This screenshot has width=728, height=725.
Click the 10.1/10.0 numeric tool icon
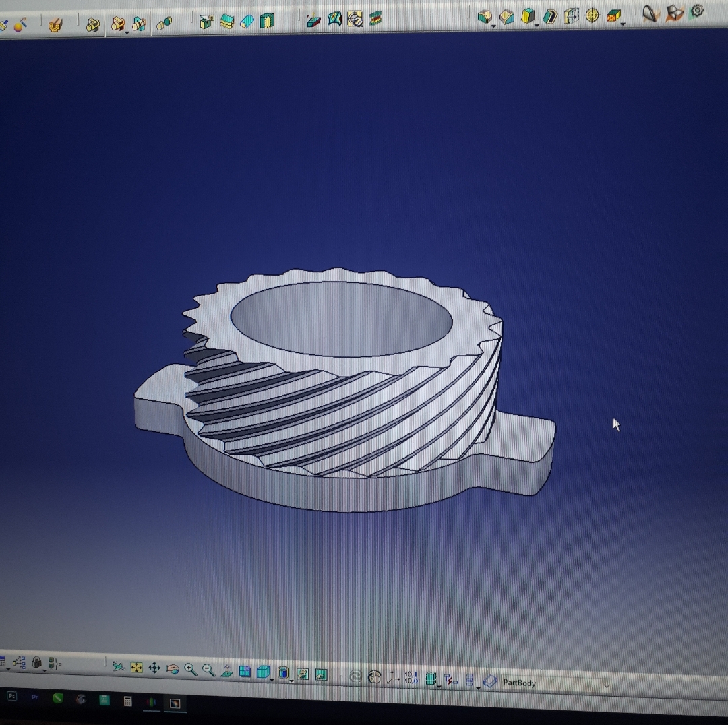tap(411, 678)
